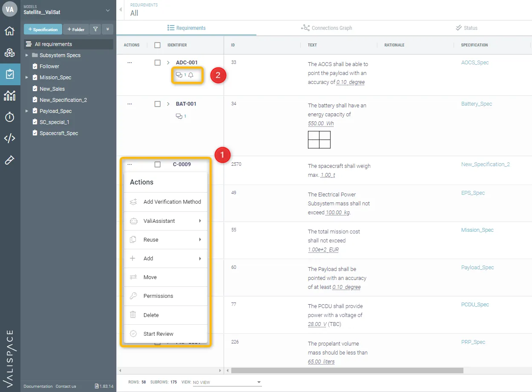The width and height of the screenshot is (532, 392).
Task: Click the Delete trash icon in Actions menu
Action: (133, 315)
